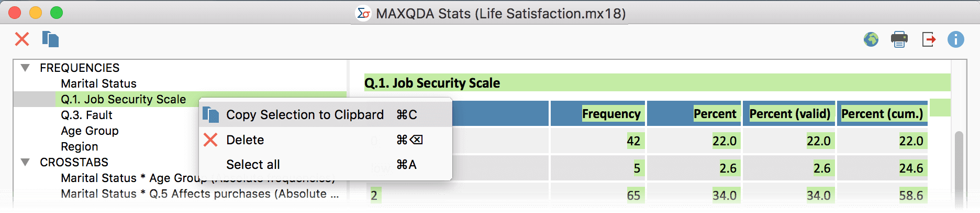Select the Region tree item

tap(80, 146)
